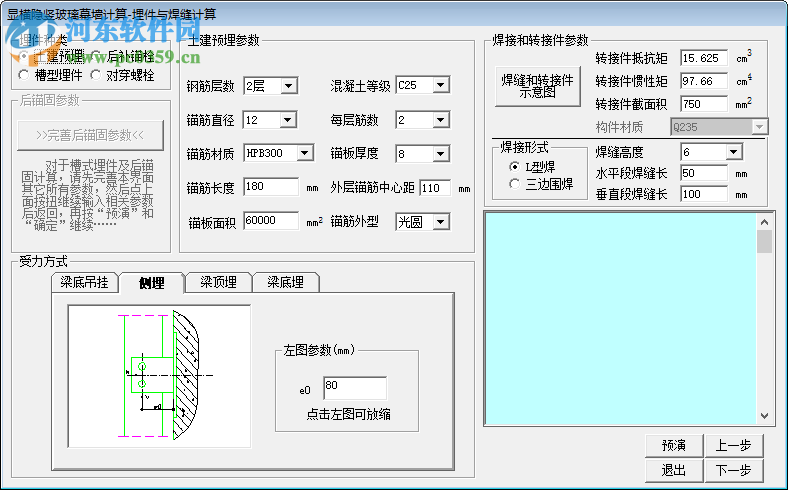Click the disabled 构件材质 Q235 dropdown
The height and width of the screenshot is (490, 788).
coord(719,127)
